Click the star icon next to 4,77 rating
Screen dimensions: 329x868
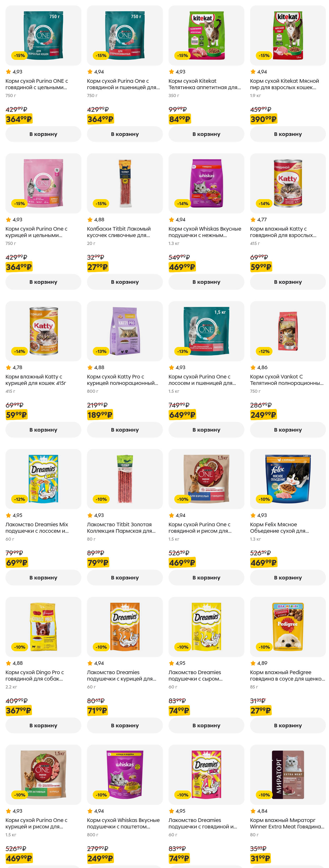tap(253, 220)
